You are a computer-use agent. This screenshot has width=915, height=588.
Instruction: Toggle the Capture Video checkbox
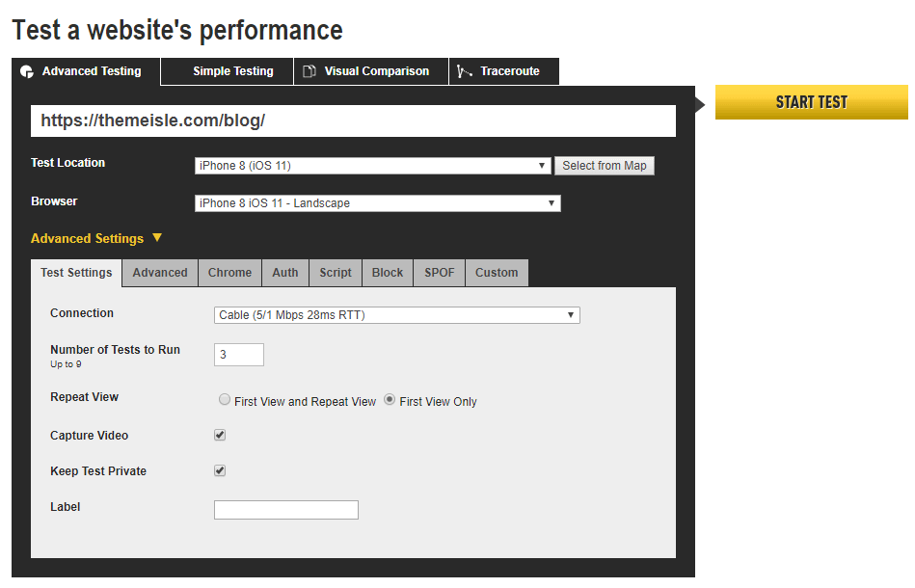click(x=220, y=435)
